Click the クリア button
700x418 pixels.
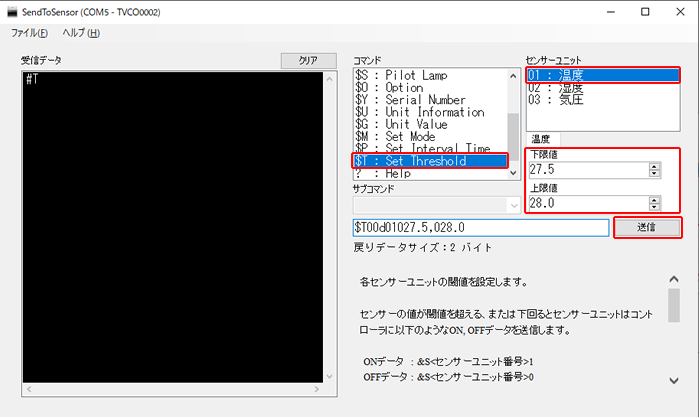point(308,61)
